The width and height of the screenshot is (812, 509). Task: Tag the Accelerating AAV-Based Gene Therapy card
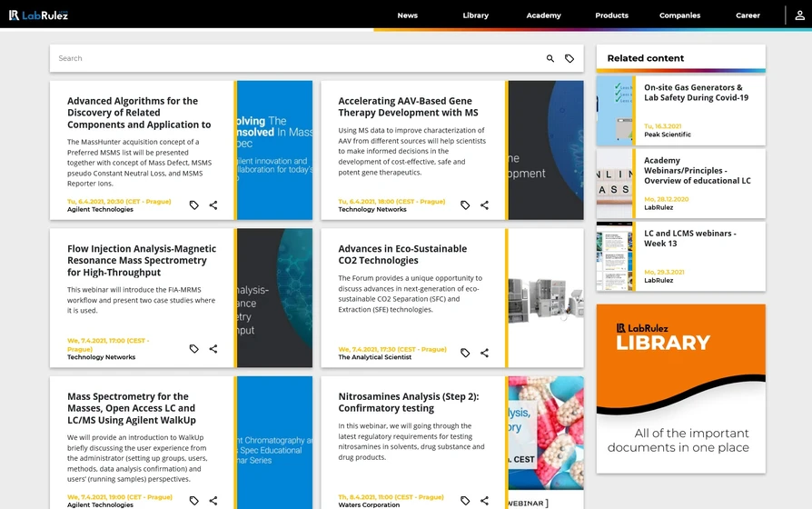[x=465, y=205]
